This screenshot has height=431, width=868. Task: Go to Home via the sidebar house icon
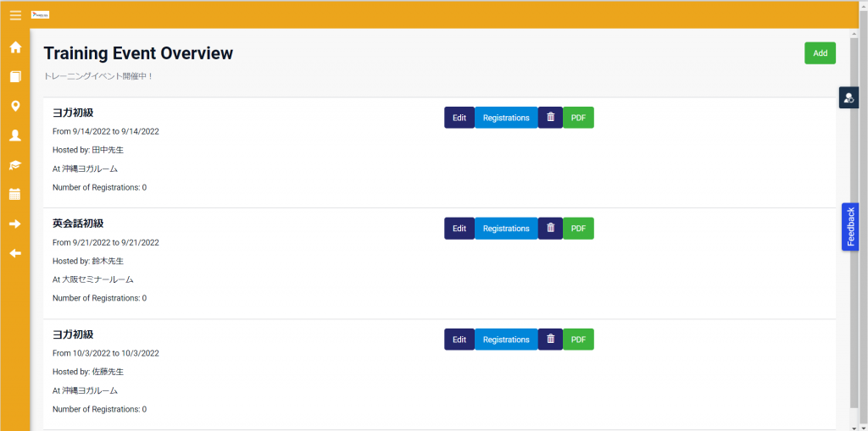click(15, 47)
